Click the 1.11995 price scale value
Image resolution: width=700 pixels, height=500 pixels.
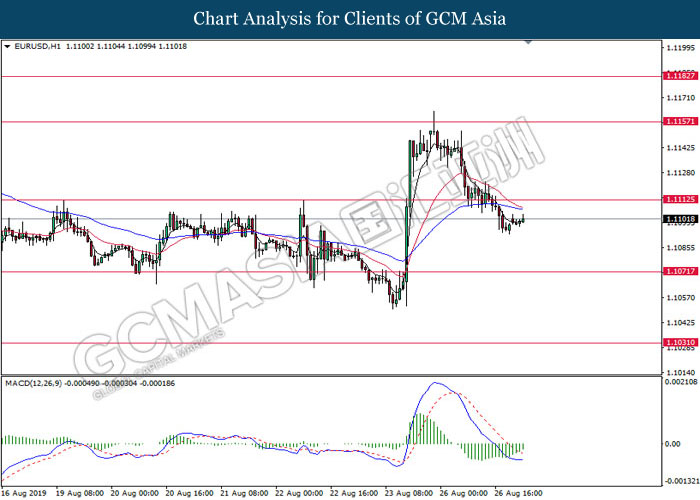(681, 48)
